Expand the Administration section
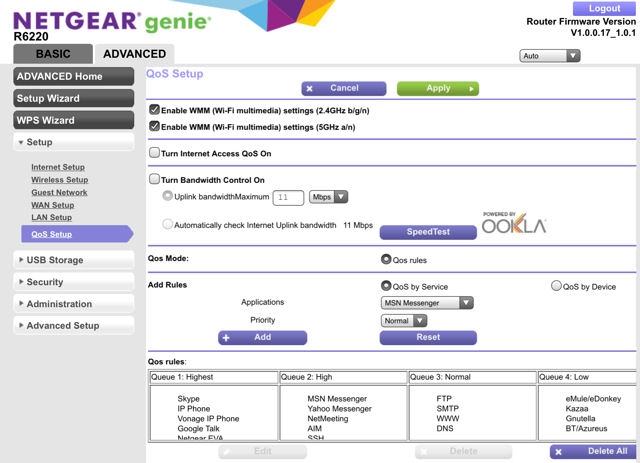640x463 pixels. click(73, 304)
